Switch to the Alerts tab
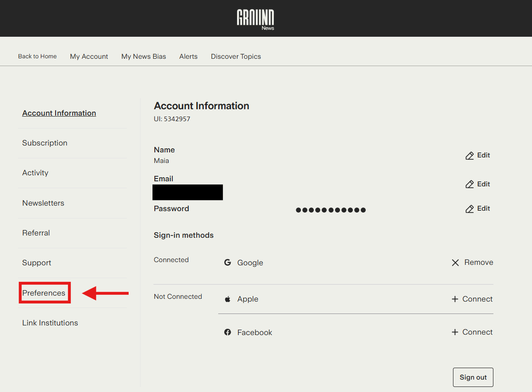Image resolution: width=532 pixels, height=392 pixels. click(188, 56)
